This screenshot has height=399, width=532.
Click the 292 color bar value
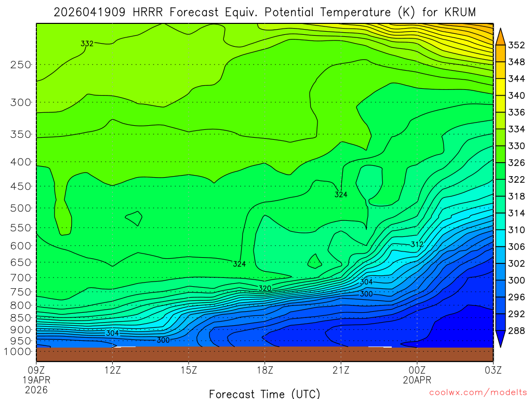click(x=516, y=314)
